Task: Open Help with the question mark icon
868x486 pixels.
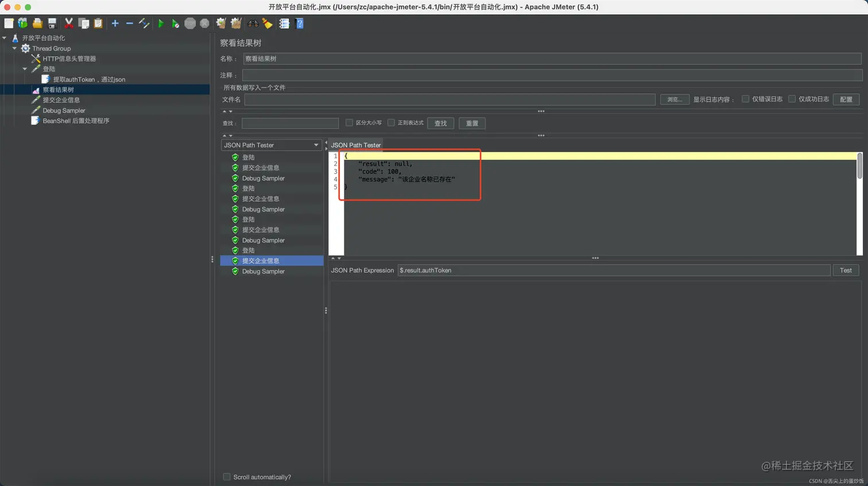Action: (x=299, y=24)
